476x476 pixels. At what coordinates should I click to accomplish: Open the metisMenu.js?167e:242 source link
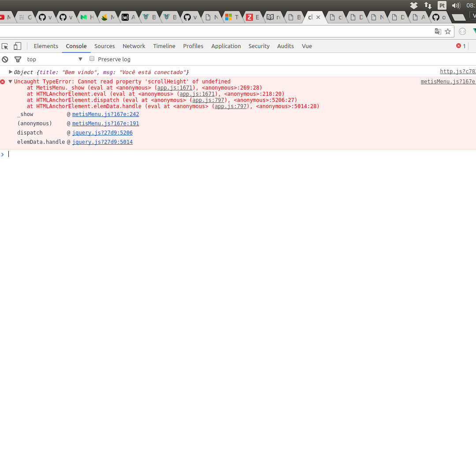pos(105,114)
